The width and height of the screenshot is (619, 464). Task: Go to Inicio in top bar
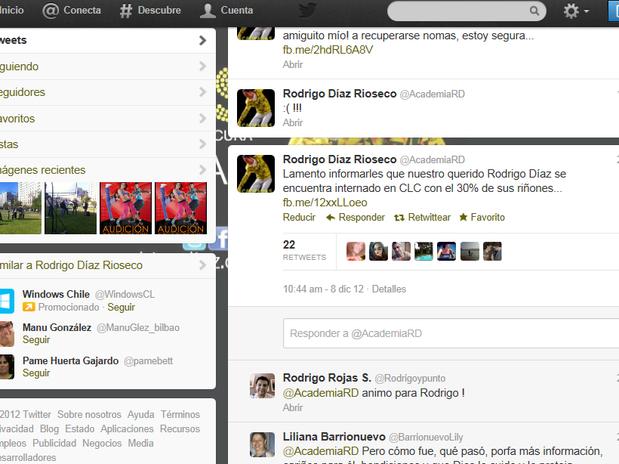pyautogui.click(x=11, y=10)
